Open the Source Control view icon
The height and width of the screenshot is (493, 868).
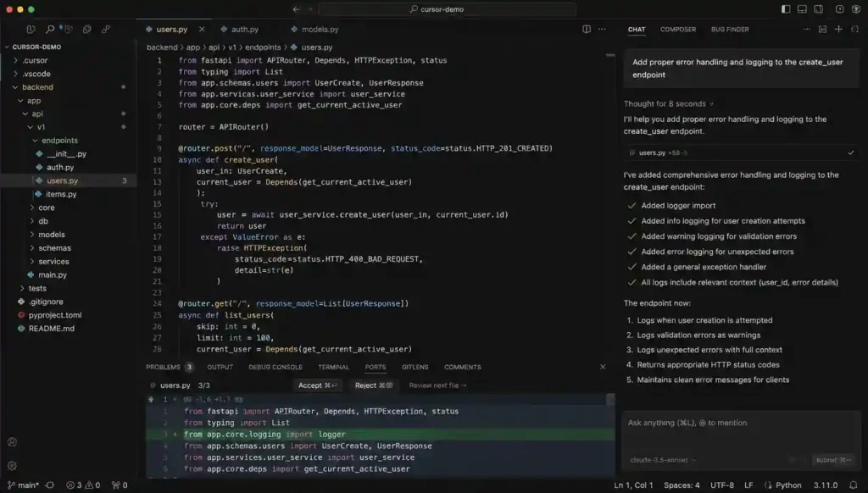pos(68,30)
